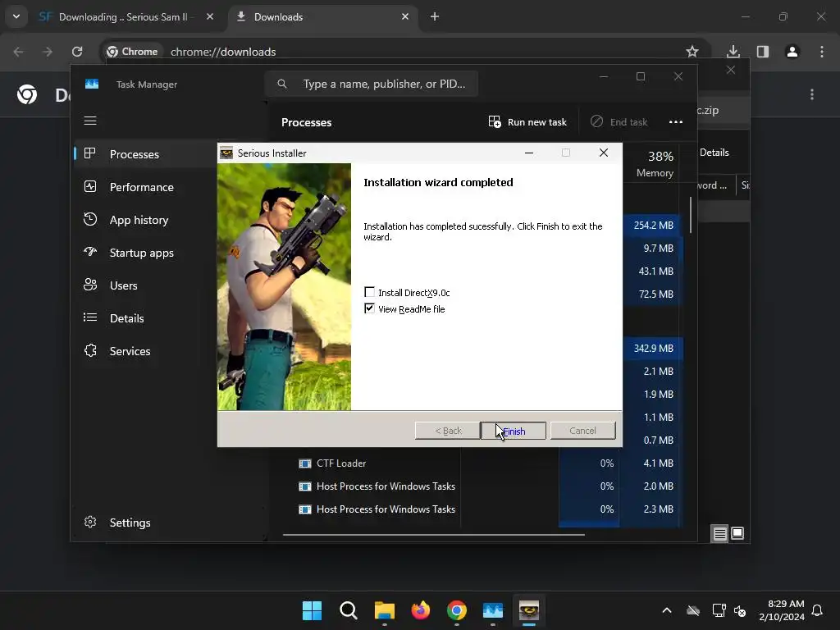The width and height of the screenshot is (840, 630).
Task: Click Task Manager vertical scrollbar
Action: [691, 216]
